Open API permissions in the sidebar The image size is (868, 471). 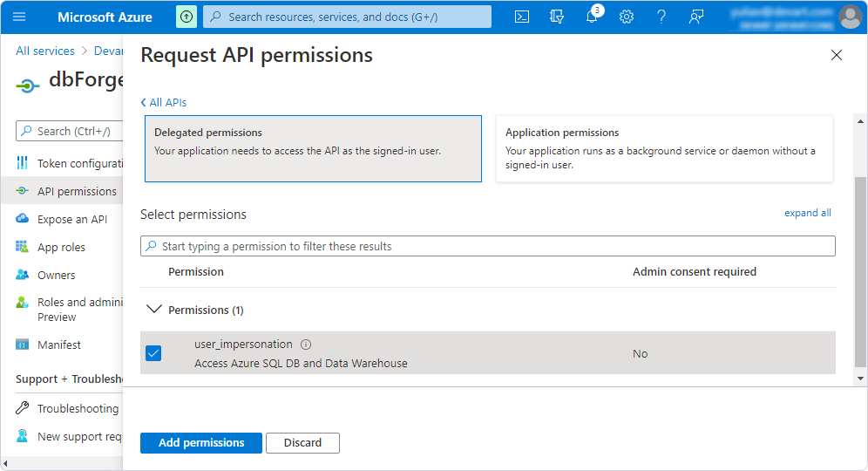point(77,191)
